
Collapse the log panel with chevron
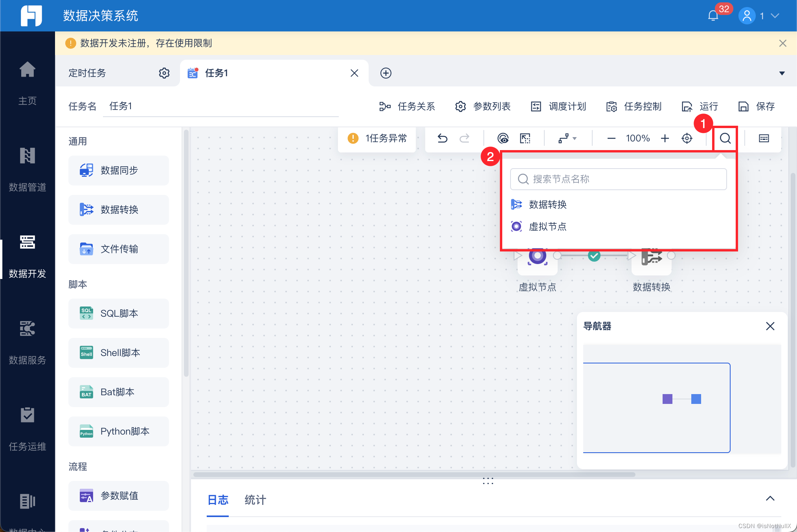click(770, 499)
